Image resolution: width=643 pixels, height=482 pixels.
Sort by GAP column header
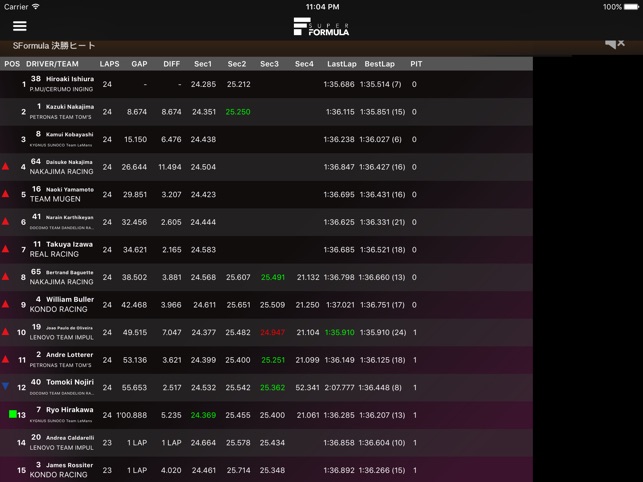[x=139, y=64]
